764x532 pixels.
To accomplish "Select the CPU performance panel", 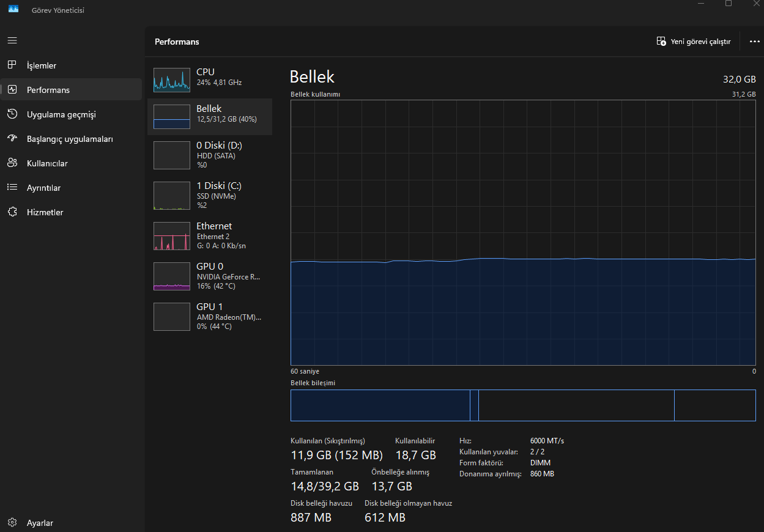I will coord(210,78).
